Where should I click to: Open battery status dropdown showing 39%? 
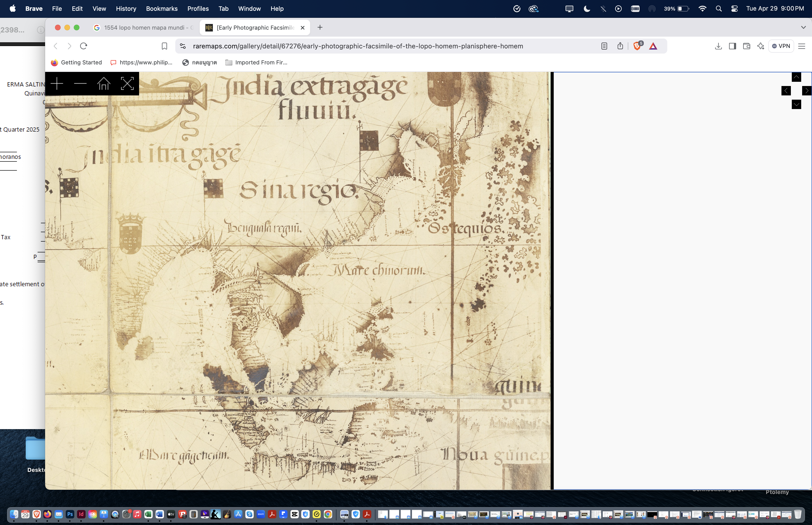(676, 8)
